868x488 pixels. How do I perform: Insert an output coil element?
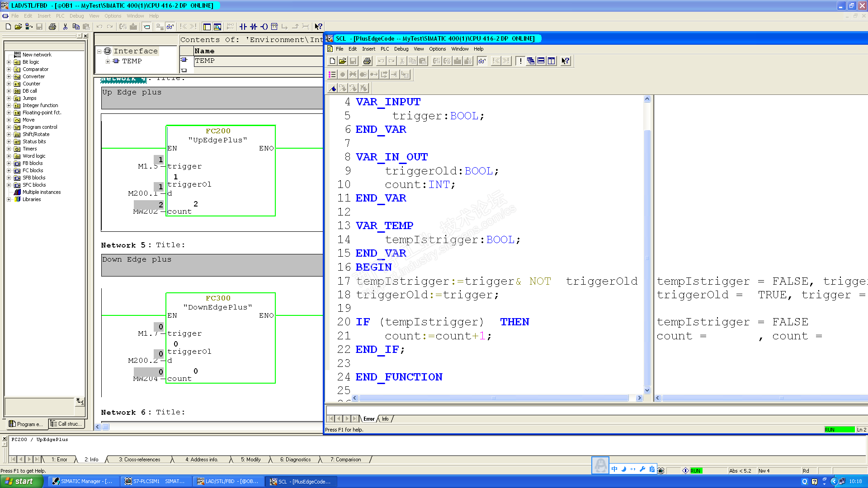[x=264, y=27]
